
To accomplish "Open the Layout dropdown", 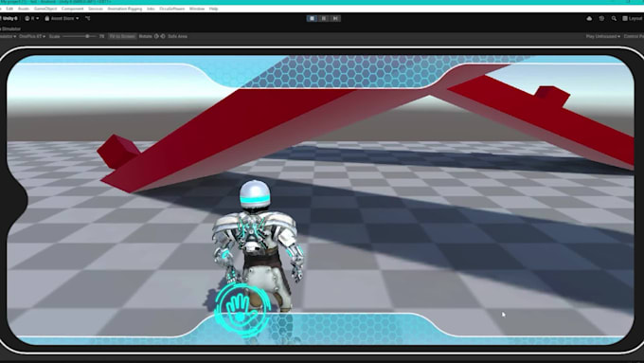I will tap(633, 19).
